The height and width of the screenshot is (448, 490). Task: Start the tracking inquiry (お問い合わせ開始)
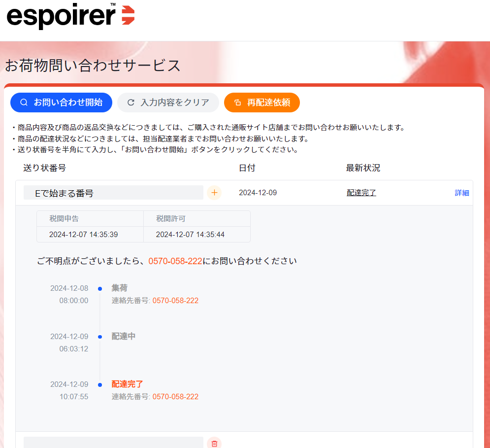[61, 103]
